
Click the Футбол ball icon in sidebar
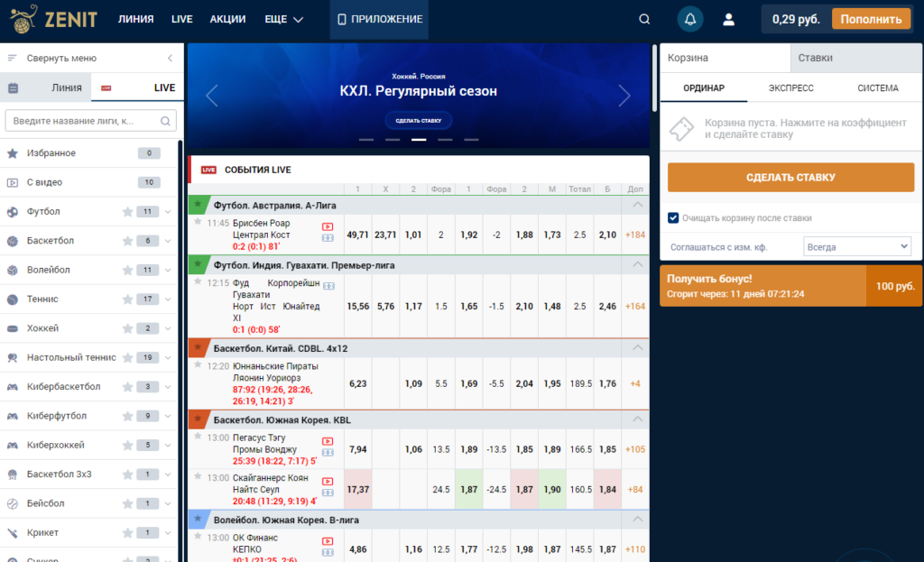pos(13,212)
